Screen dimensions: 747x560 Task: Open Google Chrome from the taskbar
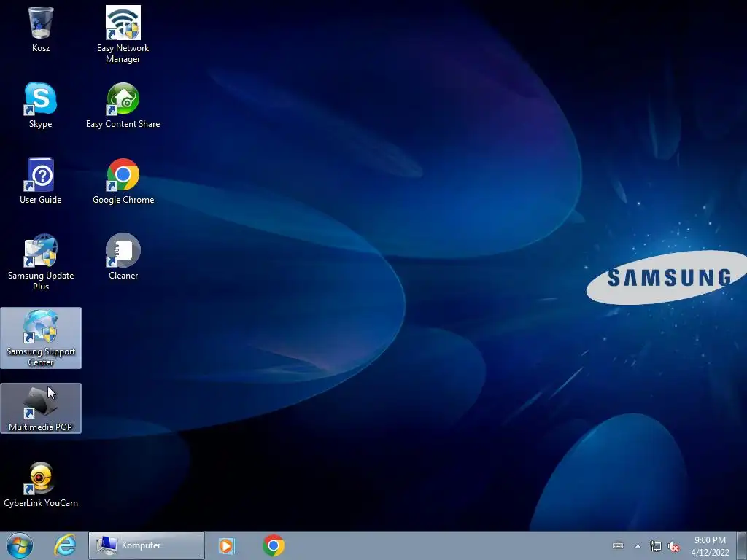(274, 545)
